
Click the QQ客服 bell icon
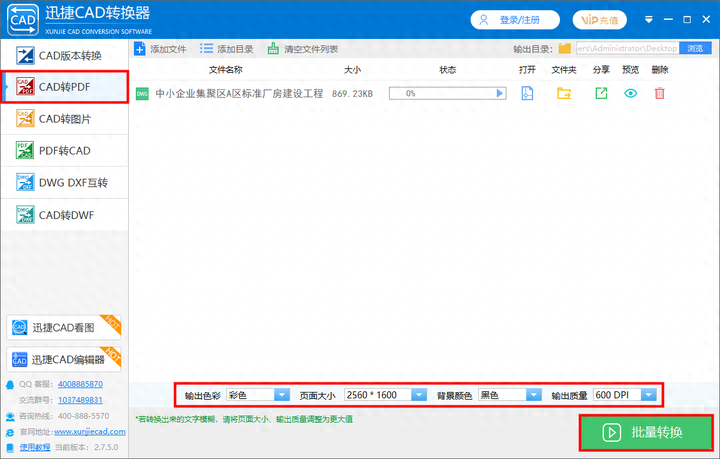(x=10, y=385)
